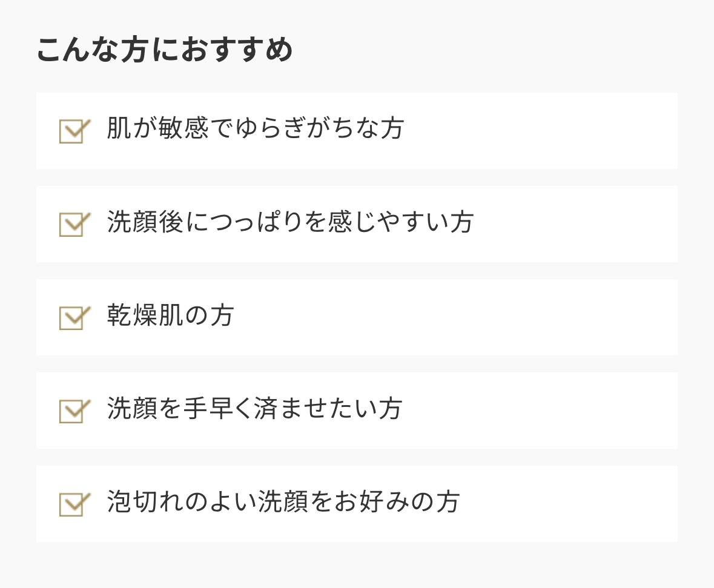The width and height of the screenshot is (714, 588).
Task: Click the checkmark icon beside 肌が敏感でゆらぎがちな方
Action: click(x=74, y=131)
